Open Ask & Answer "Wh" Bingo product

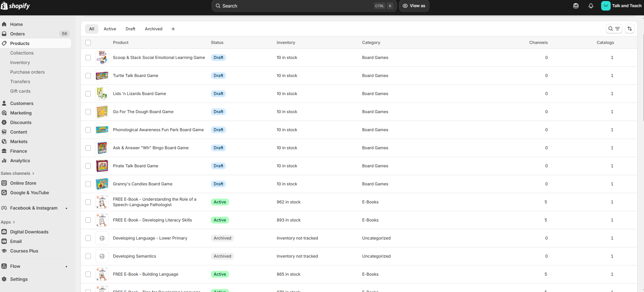pyautogui.click(x=151, y=148)
